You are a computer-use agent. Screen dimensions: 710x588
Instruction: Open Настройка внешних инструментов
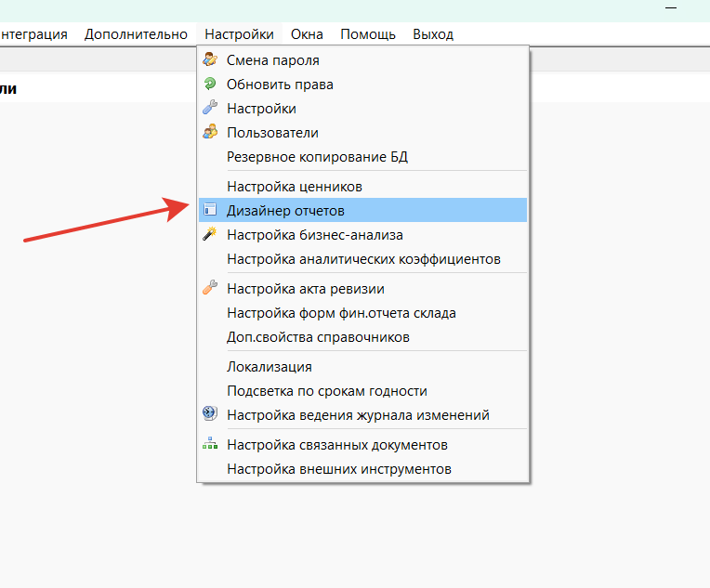(x=338, y=469)
